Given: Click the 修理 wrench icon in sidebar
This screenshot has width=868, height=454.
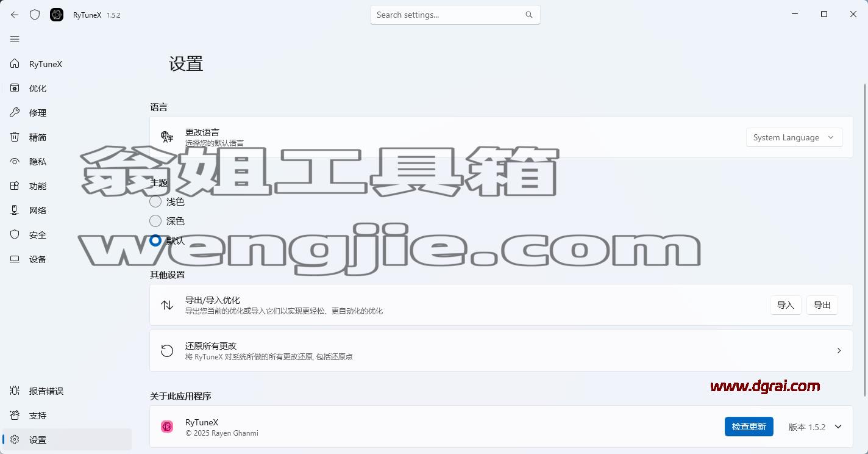Looking at the screenshot, I should tap(15, 112).
